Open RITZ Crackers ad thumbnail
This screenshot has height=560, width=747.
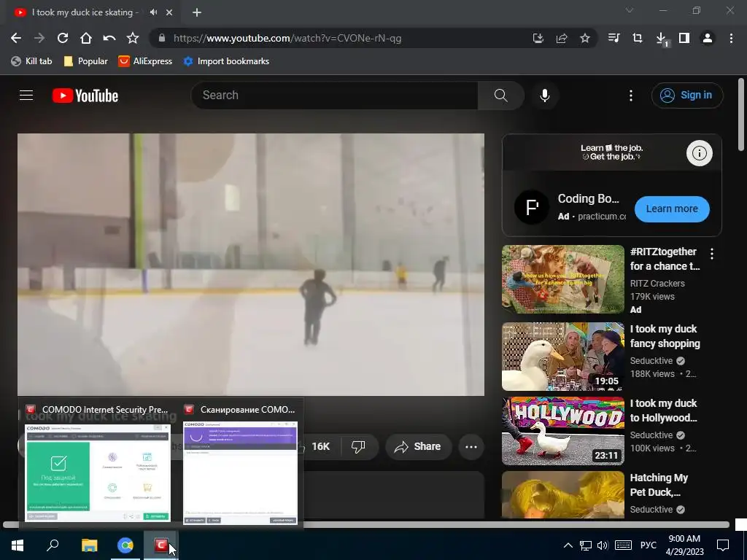[x=563, y=279]
